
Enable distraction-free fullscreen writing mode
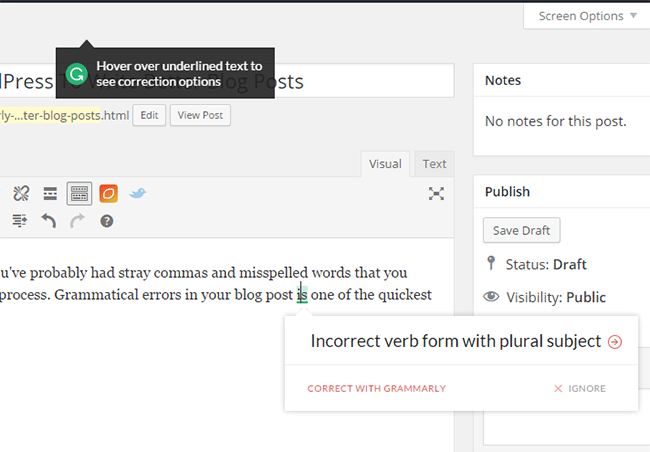point(436,194)
